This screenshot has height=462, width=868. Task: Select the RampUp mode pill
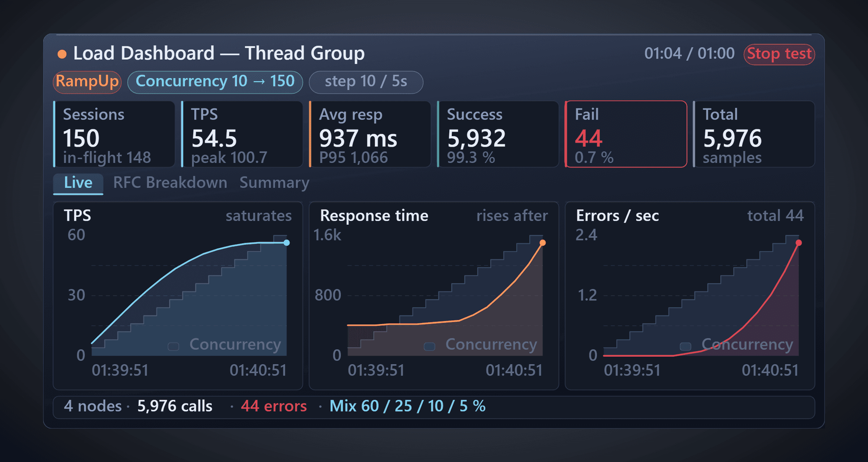click(x=87, y=82)
